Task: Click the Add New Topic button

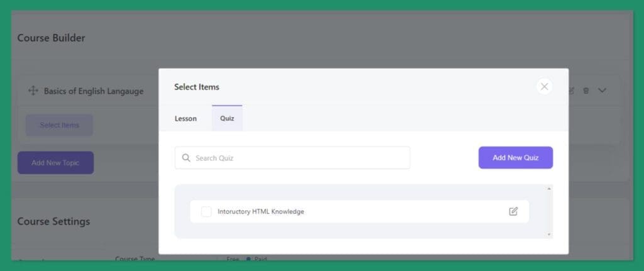Action: click(x=55, y=163)
